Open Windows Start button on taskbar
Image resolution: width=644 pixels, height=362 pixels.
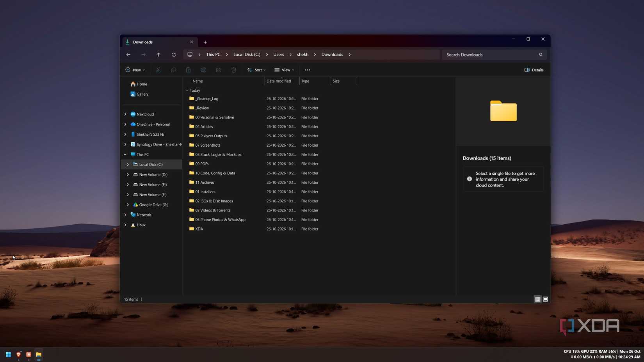click(8, 355)
